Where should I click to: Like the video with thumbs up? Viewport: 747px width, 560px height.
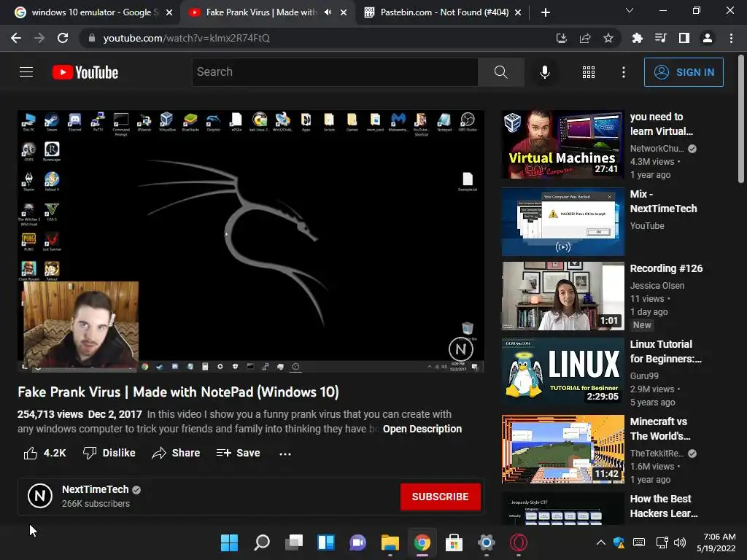(x=44, y=453)
